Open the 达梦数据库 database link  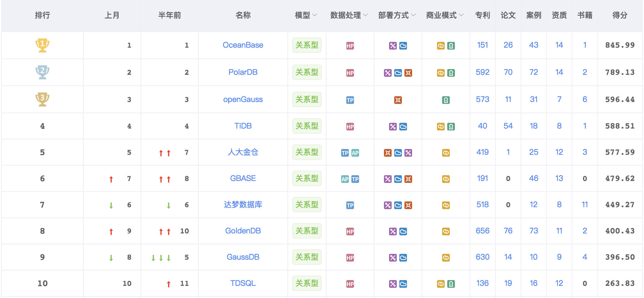click(243, 205)
